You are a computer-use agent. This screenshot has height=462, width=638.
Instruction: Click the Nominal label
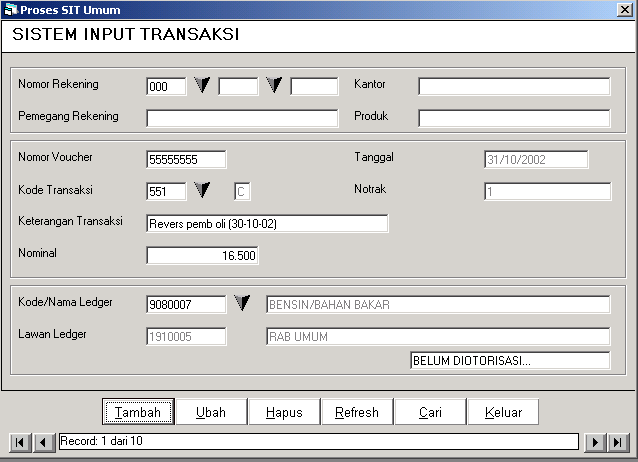click(37, 253)
